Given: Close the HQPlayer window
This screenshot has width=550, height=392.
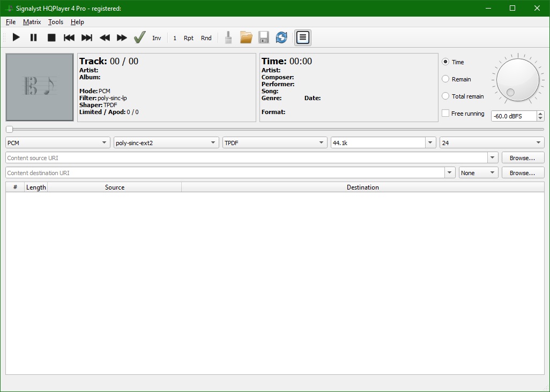Looking at the screenshot, I should (x=537, y=8).
